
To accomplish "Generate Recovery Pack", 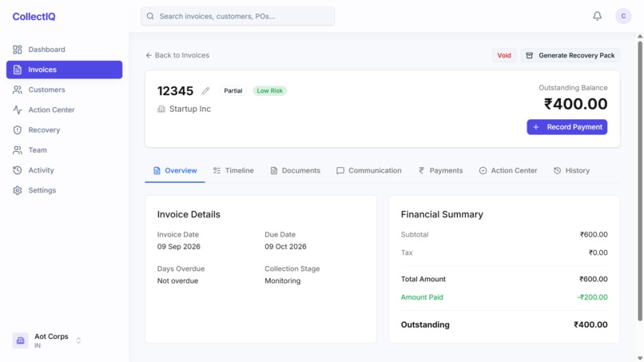I will (x=570, y=55).
